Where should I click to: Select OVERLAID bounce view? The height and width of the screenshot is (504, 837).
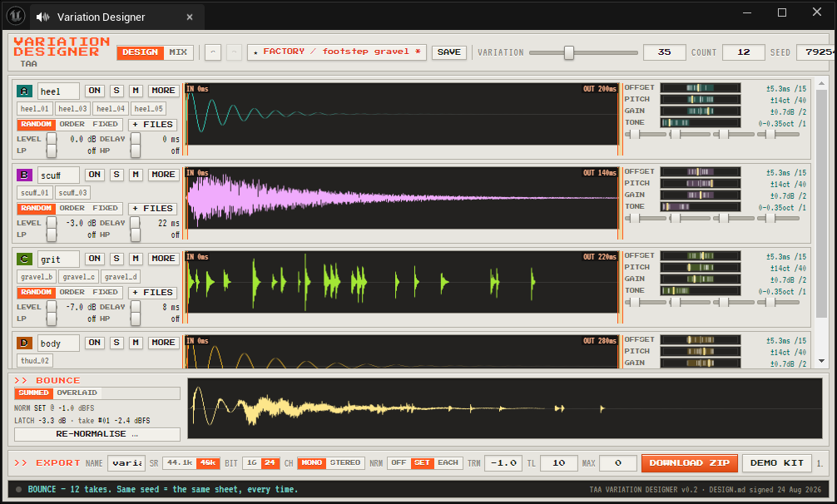pyautogui.click(x=77, y=393)
